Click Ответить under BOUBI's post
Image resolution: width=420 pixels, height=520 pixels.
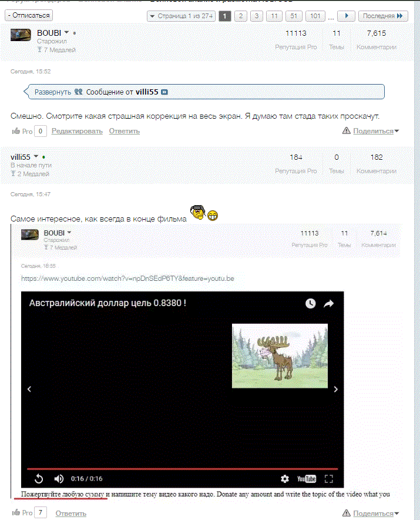tap(125, 131)
